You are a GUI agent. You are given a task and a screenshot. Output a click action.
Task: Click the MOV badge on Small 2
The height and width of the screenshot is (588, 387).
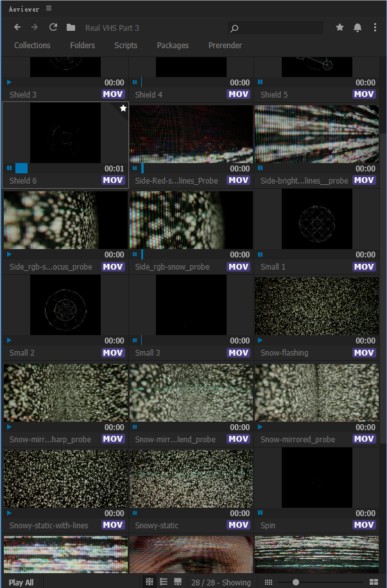(x=113, y=352)
